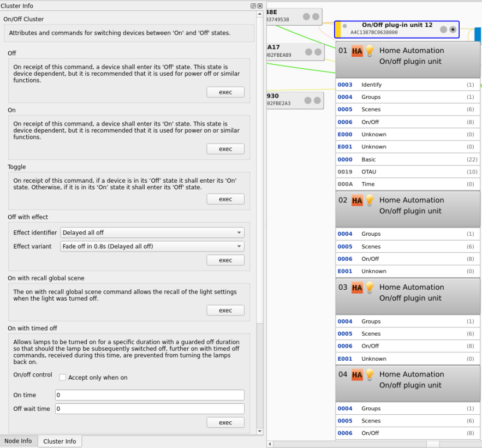Click the node view horizontal scroll left arrow

click(270, 444)
